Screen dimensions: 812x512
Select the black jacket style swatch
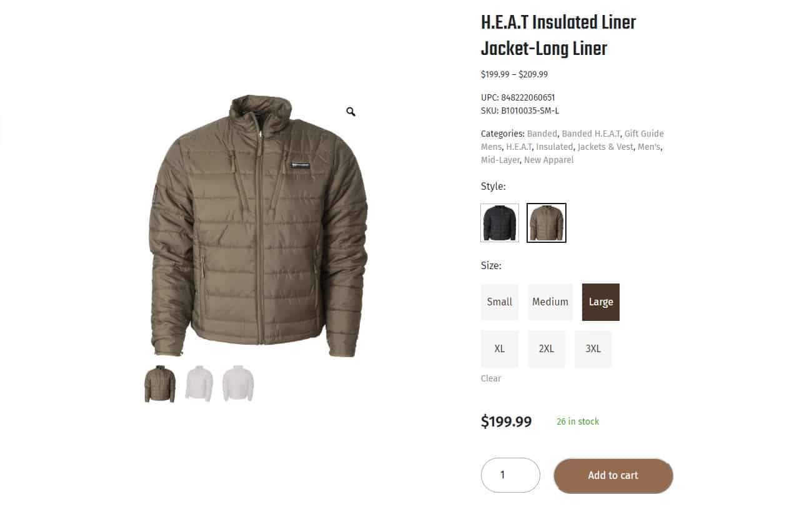[500, 222]
